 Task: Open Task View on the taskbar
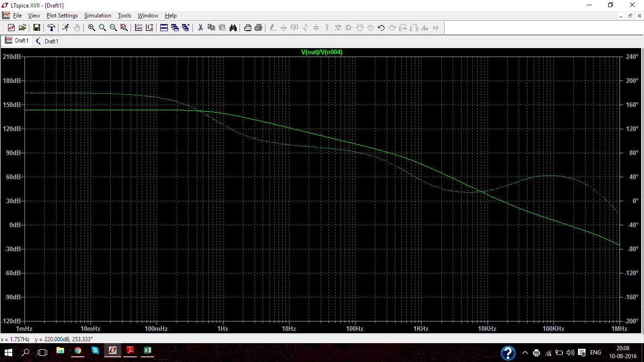coord(42,352)
